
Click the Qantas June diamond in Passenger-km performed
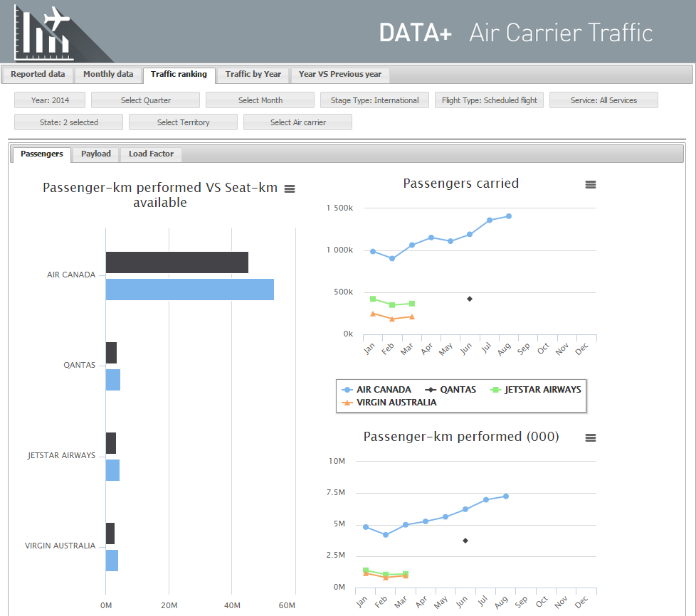tap(465, 541)
